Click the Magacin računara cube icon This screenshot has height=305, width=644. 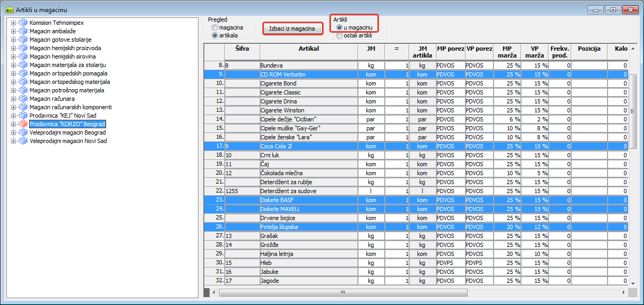(x=23, y=99)
